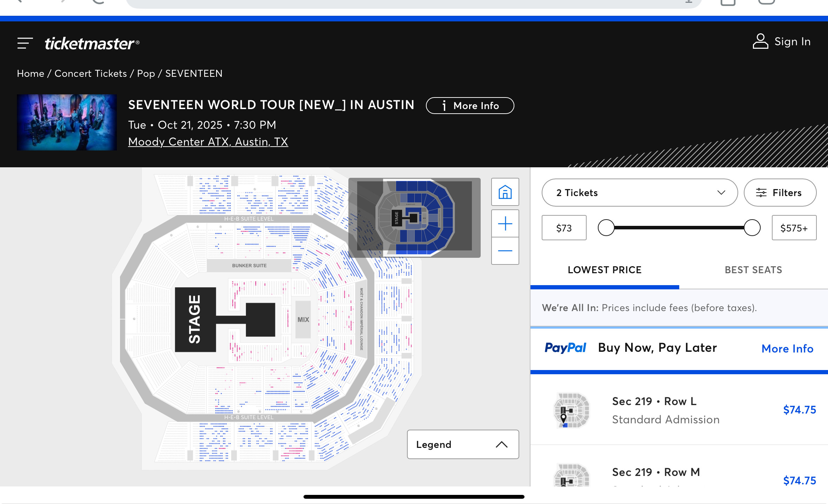Viewport: 828px width, 504px height.
Task: Switch to the BEST SEATS tab
Action: coord(753,270)
